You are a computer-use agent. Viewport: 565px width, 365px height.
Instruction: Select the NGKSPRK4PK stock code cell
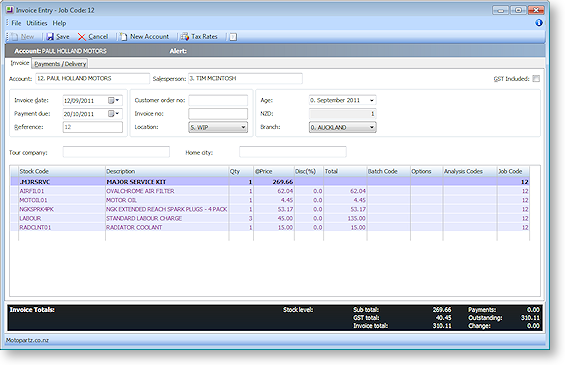tap(62, 209)
